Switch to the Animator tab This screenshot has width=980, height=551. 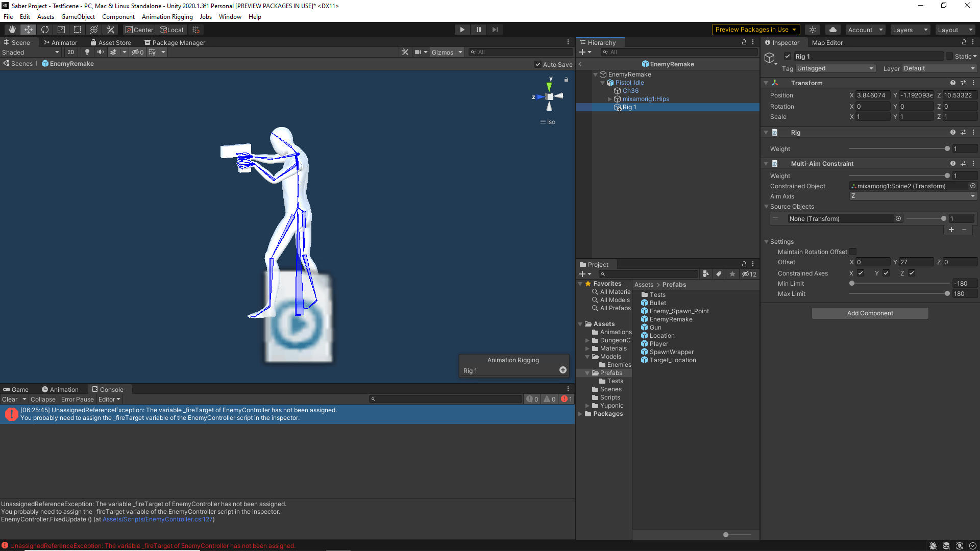click(x=60, y=42)
